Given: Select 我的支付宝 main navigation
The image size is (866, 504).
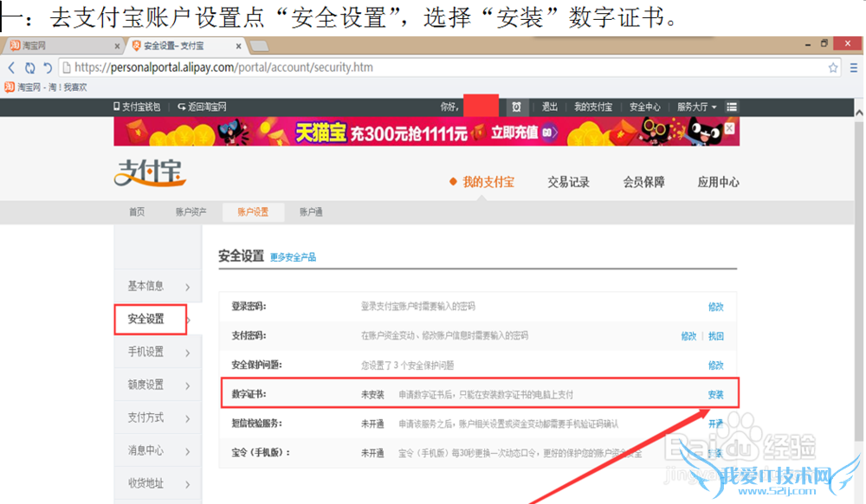Looking at the screenshot, I should point(488,182).
